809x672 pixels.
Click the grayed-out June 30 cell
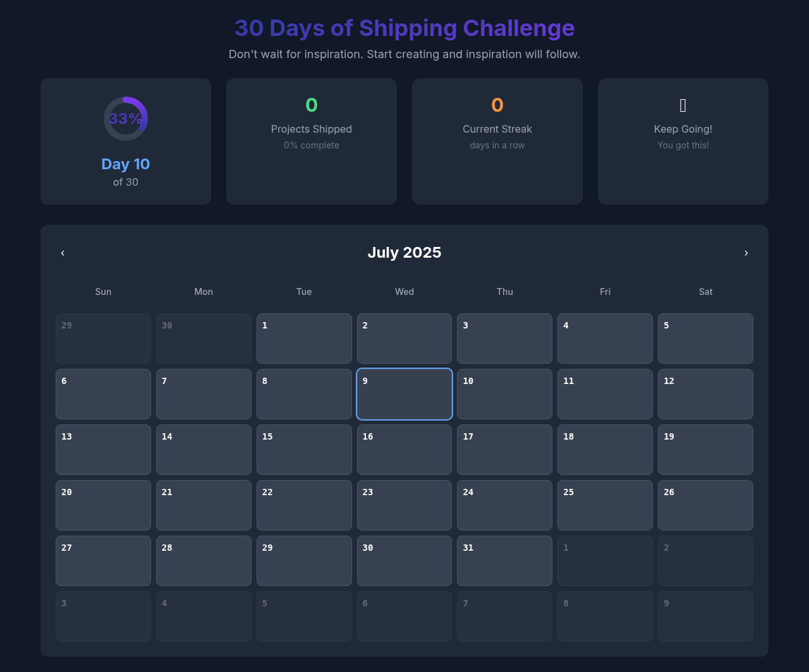tap(204, 339)
